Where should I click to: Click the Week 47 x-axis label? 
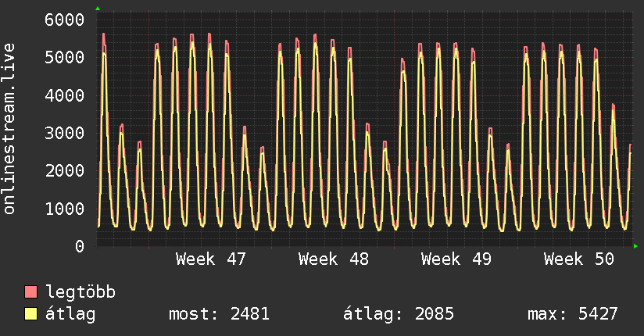211,259
